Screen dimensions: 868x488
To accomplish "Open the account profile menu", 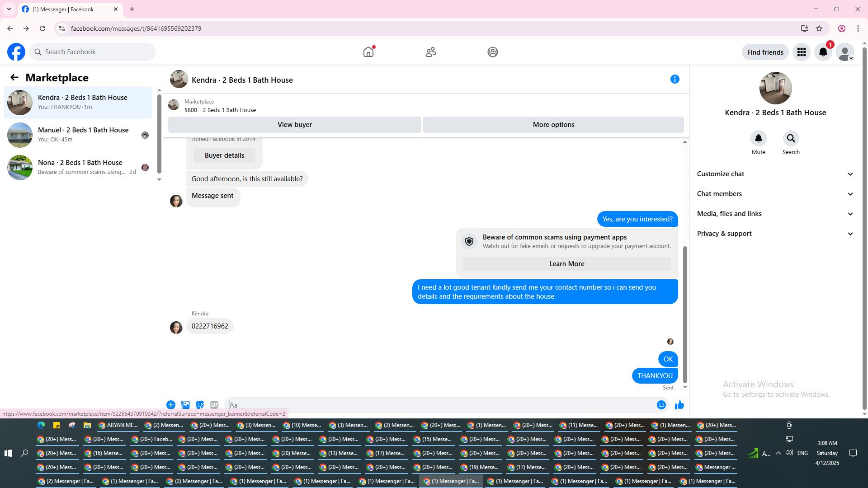I will click(x=845, y=52).
